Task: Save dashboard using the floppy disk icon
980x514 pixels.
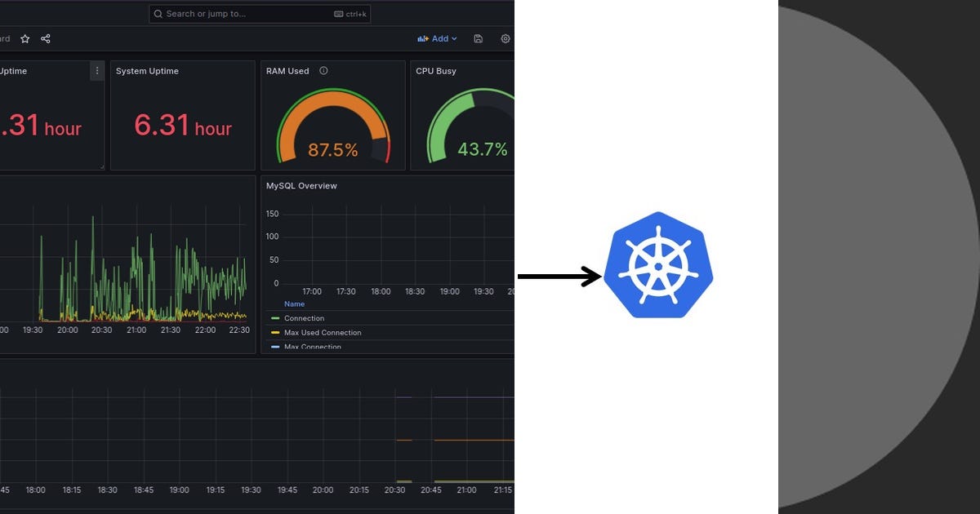Action: [x=479, y=38]
